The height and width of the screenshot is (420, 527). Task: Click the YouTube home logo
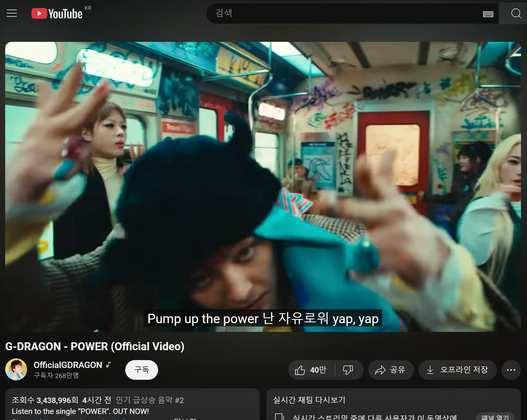click(57, 13)
